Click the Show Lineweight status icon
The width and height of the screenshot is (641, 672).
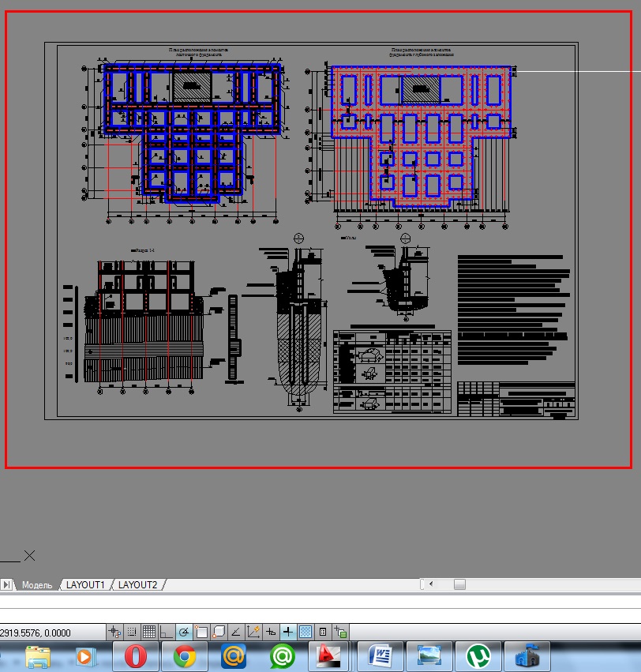click(x=288, y=632)
